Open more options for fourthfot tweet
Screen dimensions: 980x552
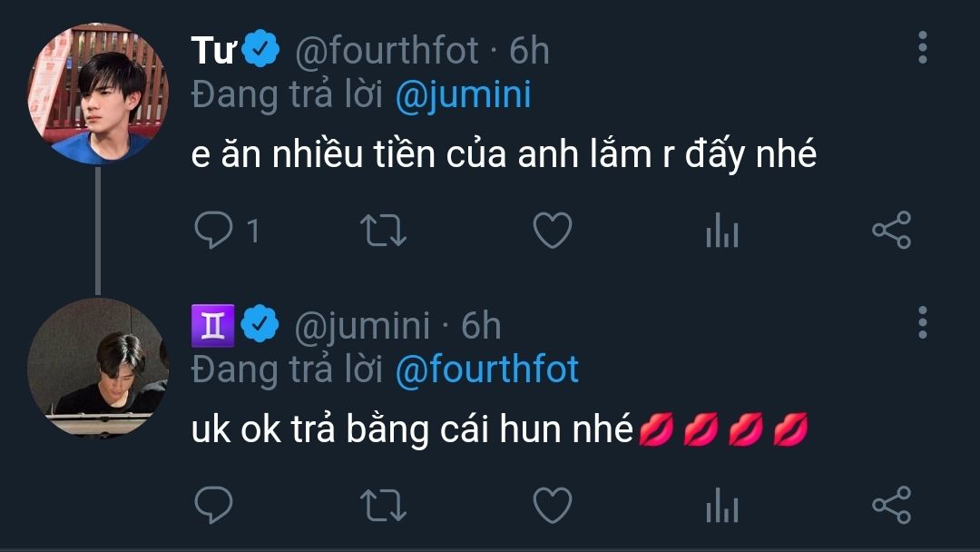922,48
